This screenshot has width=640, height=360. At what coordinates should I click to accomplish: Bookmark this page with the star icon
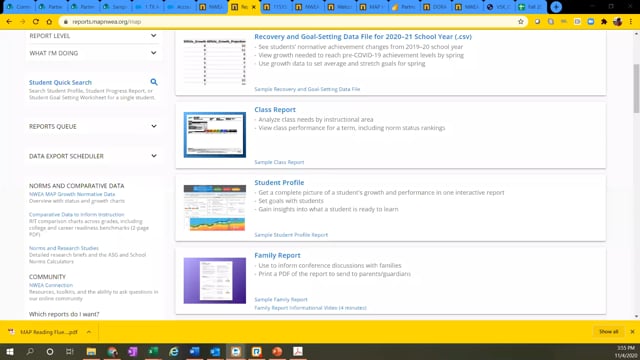click(520, 22)
